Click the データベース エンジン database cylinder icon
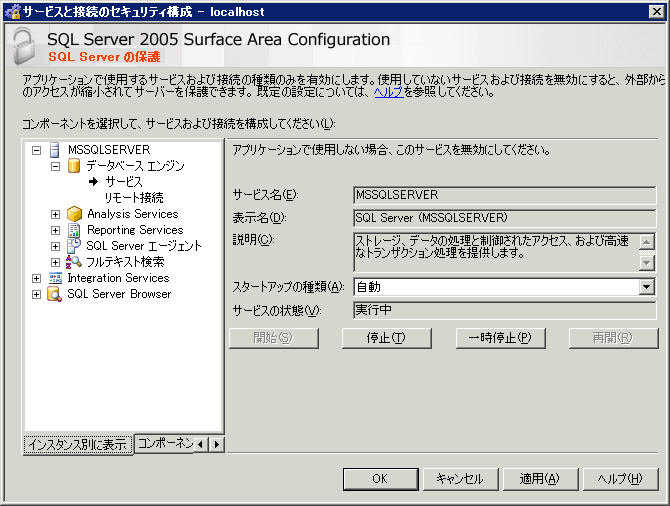The width and height of the screenshot is (670, 506). 73,166
